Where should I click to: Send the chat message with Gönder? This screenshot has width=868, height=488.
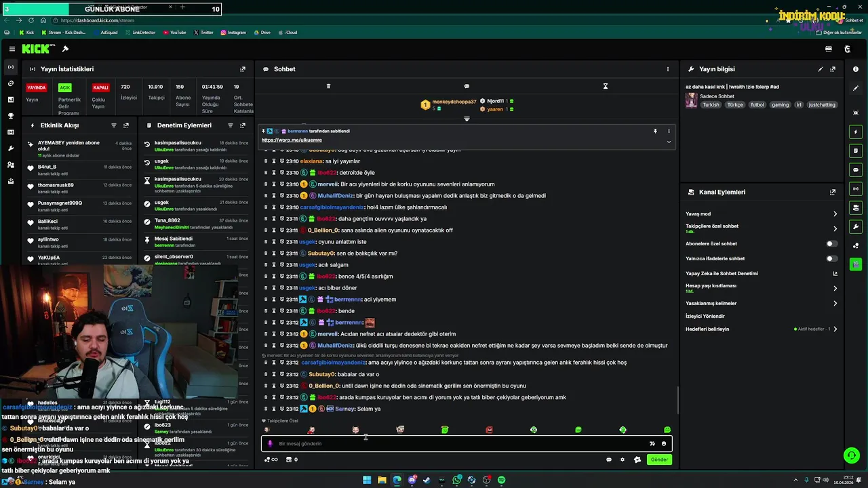[x=659, y=460]
